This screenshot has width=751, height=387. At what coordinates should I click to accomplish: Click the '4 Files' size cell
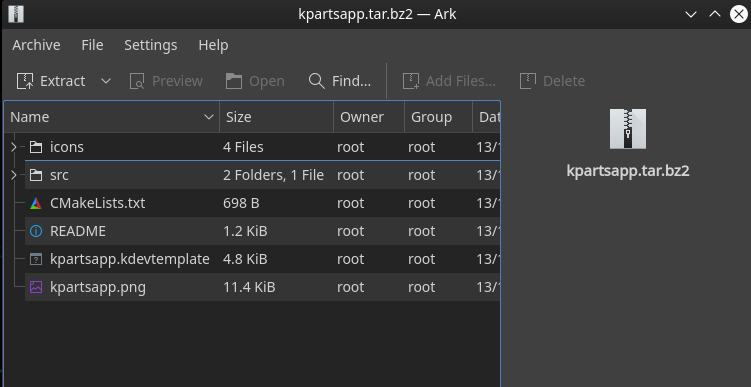point(243,147)
